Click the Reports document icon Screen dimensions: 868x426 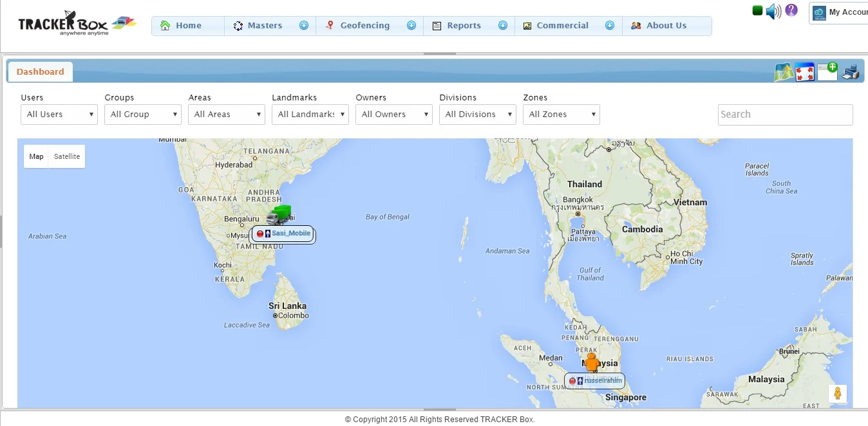click(x=437, y=26)
